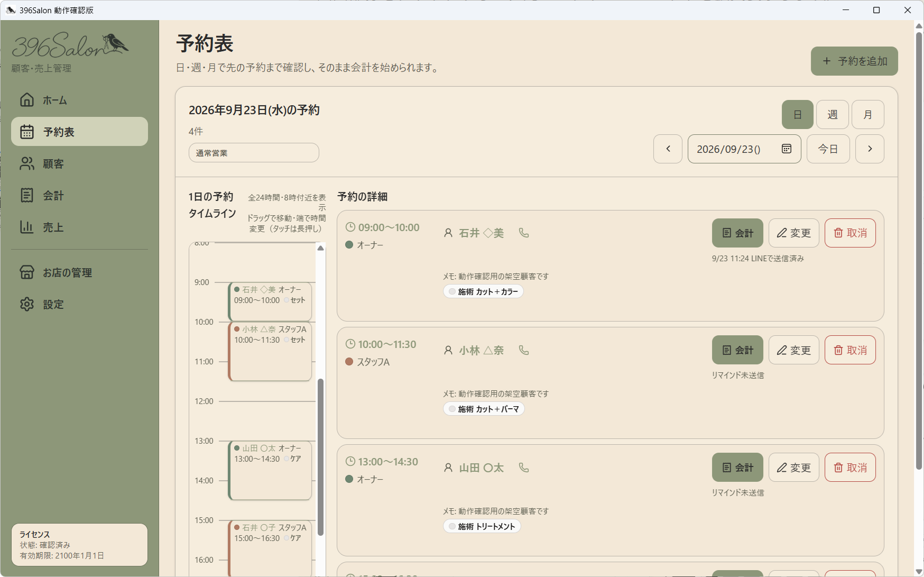Click the timeline vertical scrollbar thumb

click(x=320, y=457)
